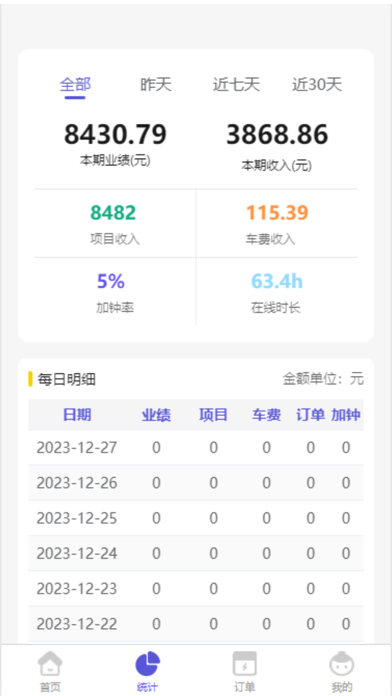
Task: Tap the 加钟率 5% cell
Action: click(x=115, y=292)
